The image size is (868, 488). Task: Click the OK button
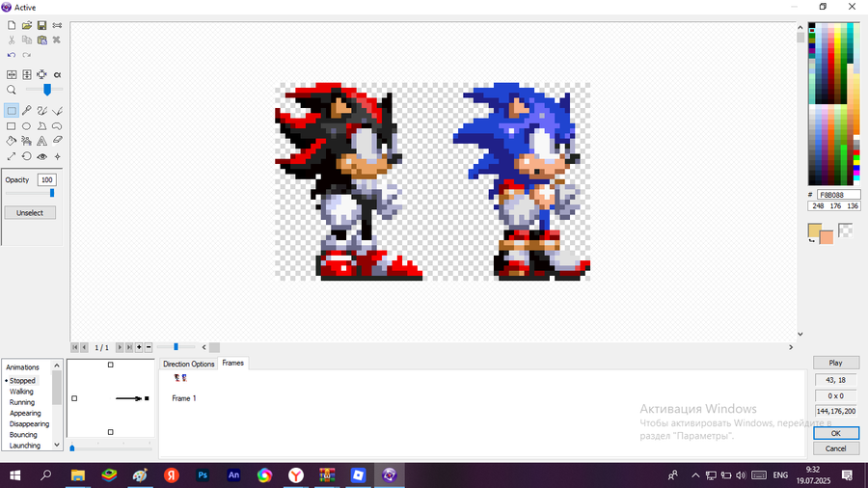[x=836, y=433]
